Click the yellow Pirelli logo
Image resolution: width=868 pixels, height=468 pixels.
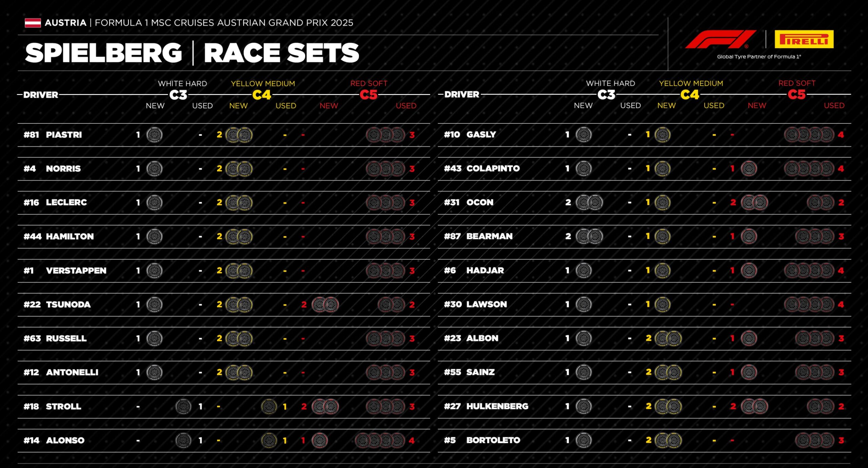coord(804,39)
